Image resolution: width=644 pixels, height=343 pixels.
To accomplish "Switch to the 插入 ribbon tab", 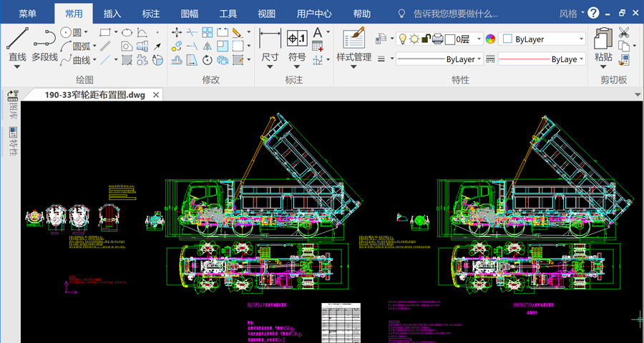I will pos(112,14).
